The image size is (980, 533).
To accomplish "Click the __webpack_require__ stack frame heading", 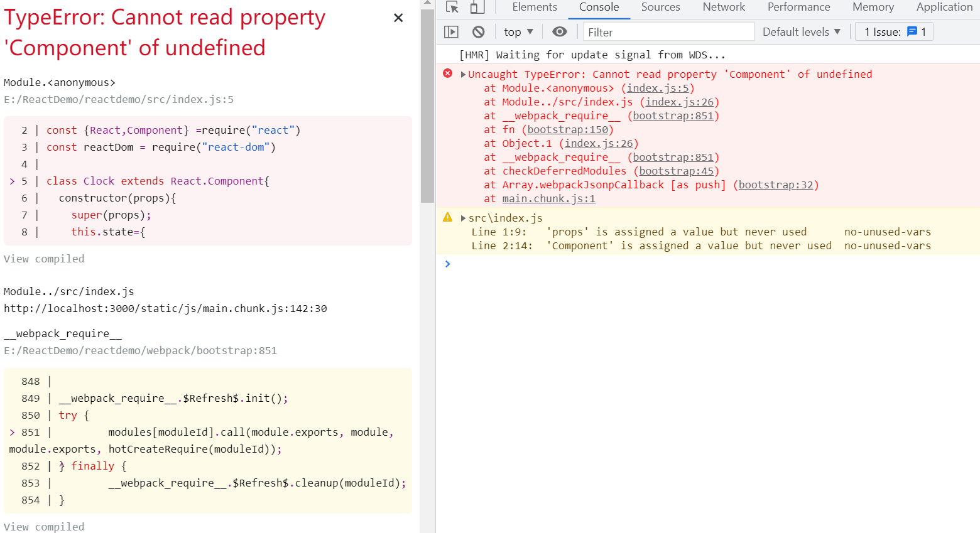I will [x=63, y=334].
